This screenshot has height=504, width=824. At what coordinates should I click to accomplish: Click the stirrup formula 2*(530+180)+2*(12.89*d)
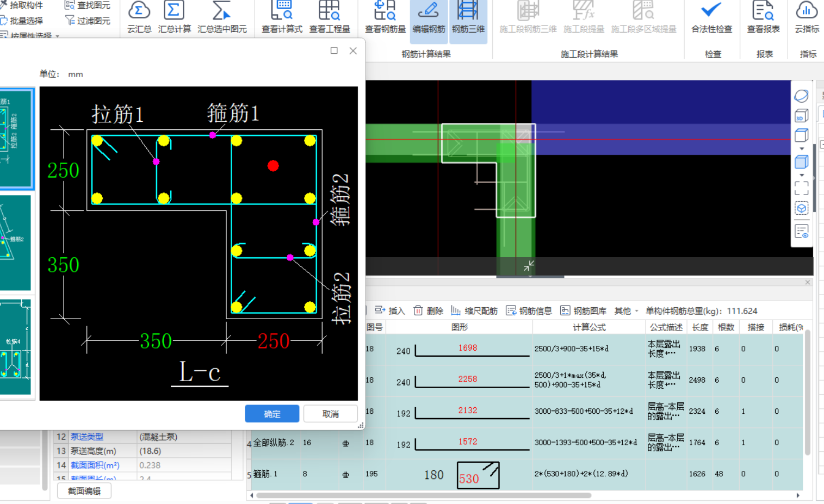point(589,474)
